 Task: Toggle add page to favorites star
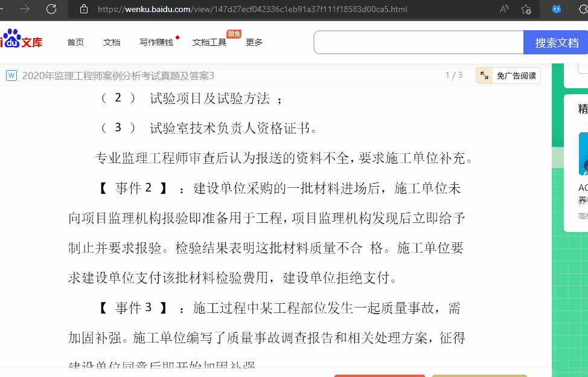526,10
